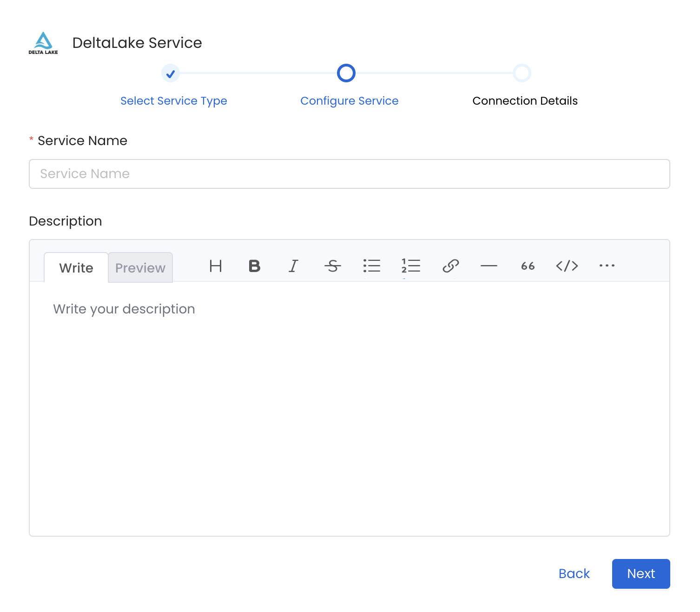Go back to Select Service Type step
The image size is (700, 612).
point(173,100)
